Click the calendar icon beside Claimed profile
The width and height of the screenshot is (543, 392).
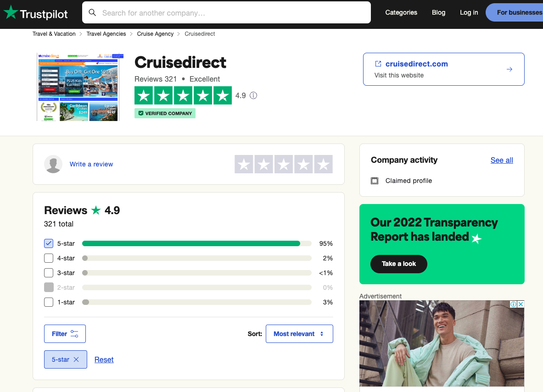(375, 181)
